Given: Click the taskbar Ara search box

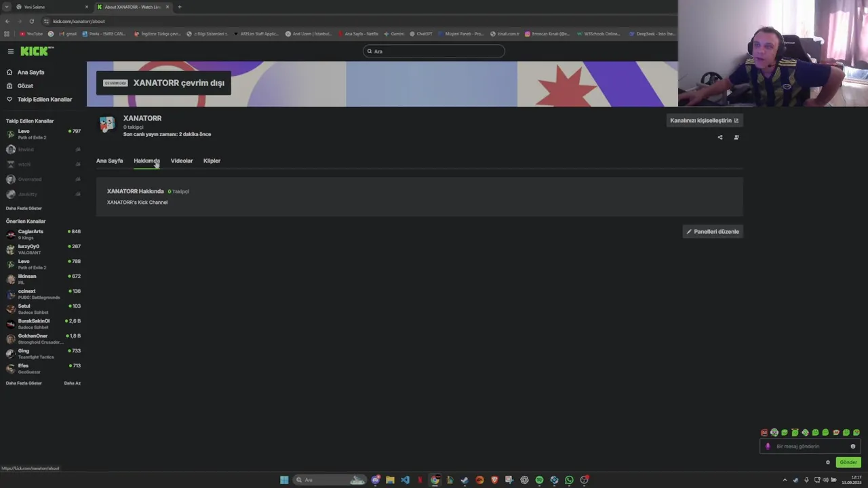Looking at the screenshot, I should point(330,480).
